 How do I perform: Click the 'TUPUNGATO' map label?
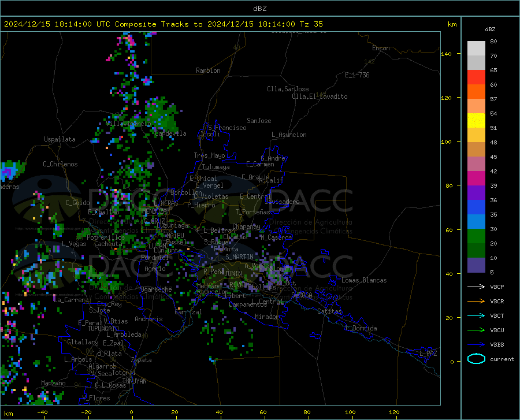103,329
